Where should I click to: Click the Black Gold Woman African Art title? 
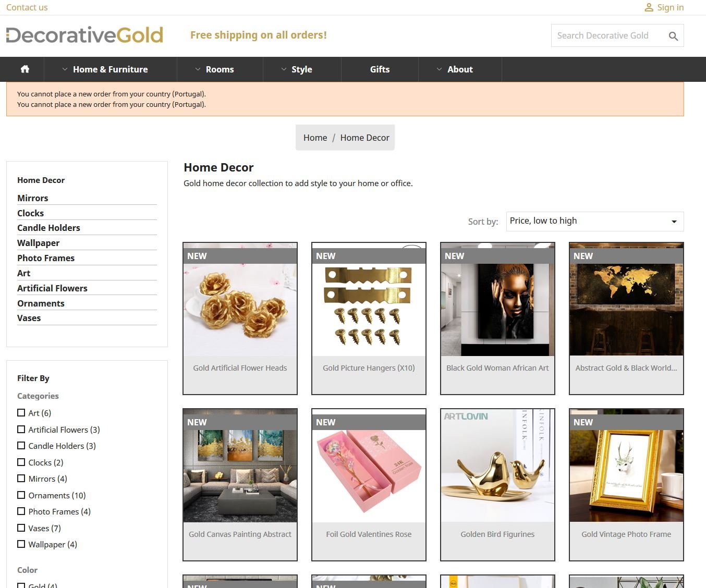tap(497, 368)
